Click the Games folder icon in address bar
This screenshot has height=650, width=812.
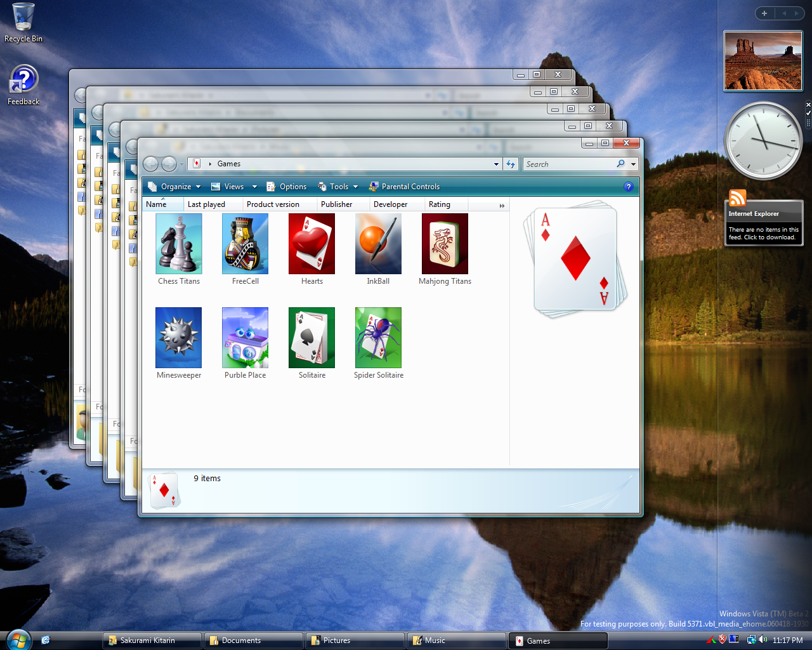pyautogui.click(x=197, y=164)
